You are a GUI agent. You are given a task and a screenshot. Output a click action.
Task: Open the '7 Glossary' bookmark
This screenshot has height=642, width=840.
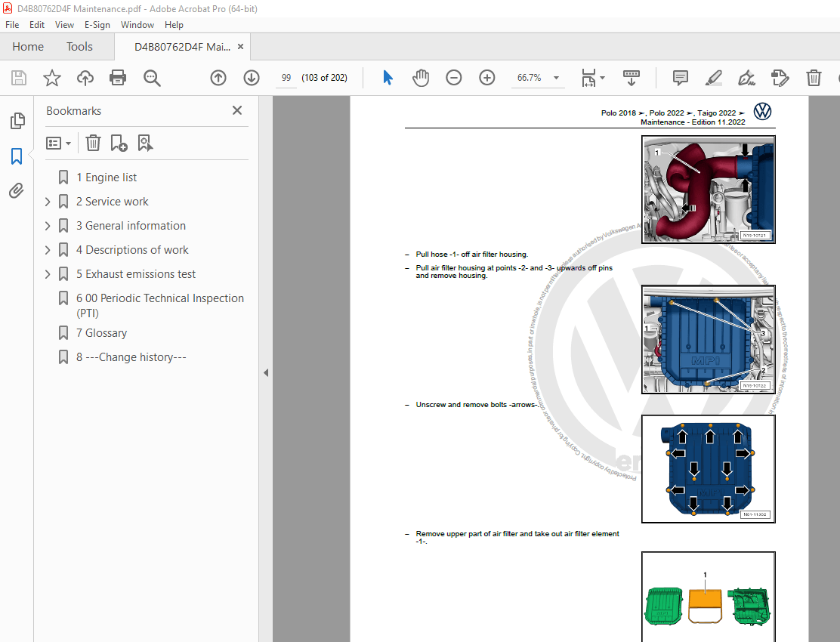101,333
